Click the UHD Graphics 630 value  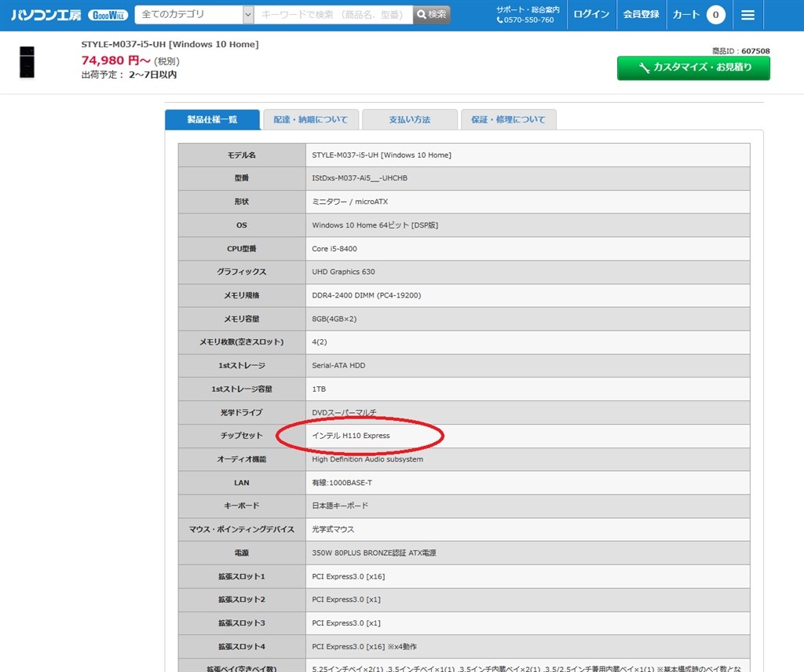pyautogui.click(x=344, y=272)
